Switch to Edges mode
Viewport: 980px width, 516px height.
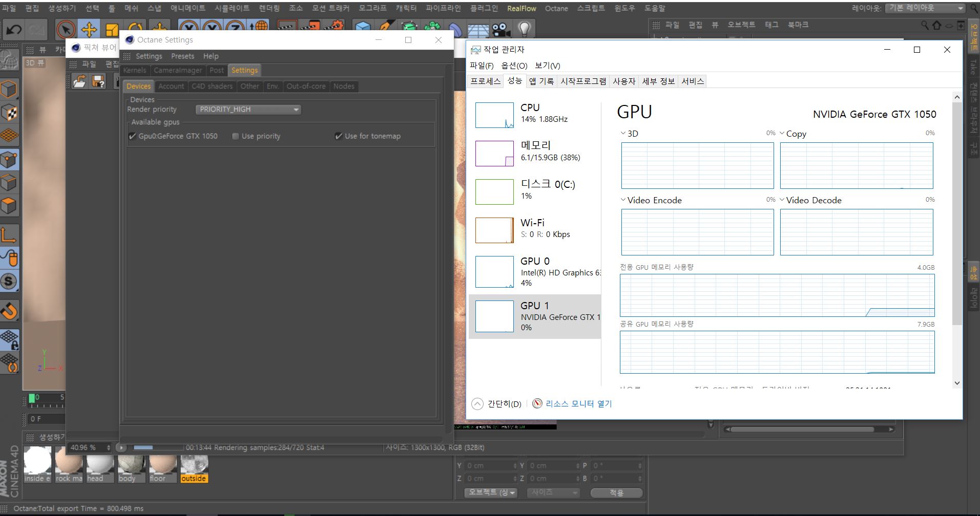point(9,182)
